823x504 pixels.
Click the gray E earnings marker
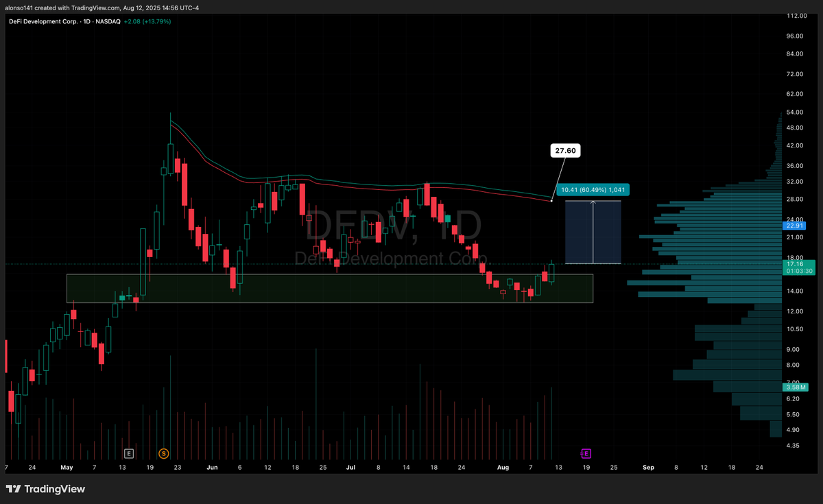(x=128, y=453)
